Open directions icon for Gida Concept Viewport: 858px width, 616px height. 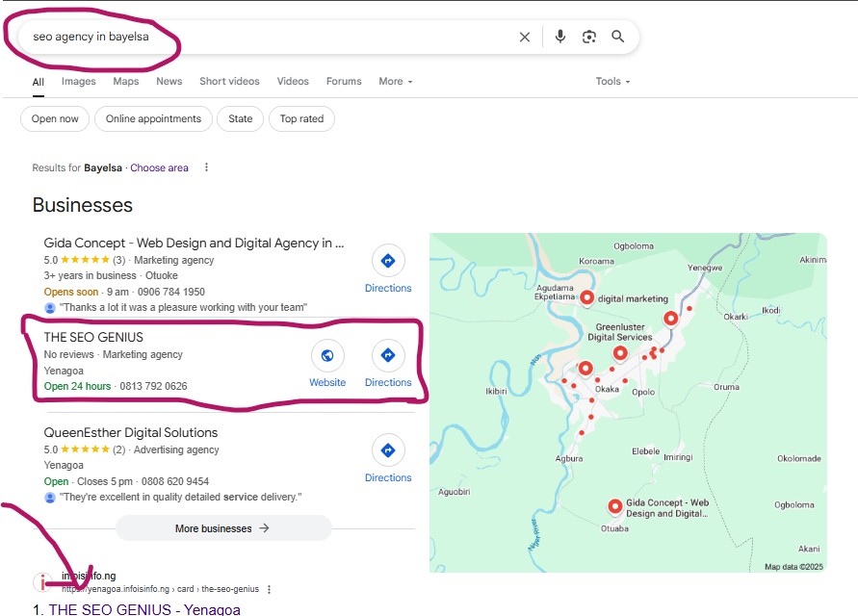(388, 261)
